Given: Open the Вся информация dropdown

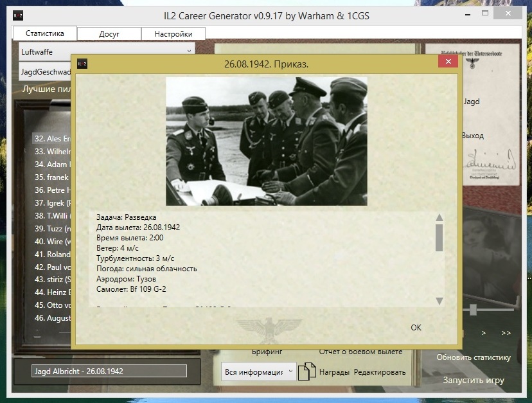Looking at the screenshot, I should 258,372.
